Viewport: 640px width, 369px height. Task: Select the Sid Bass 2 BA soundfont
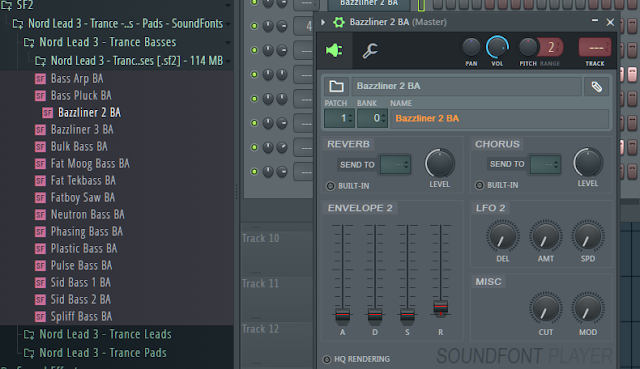point(73,300)
